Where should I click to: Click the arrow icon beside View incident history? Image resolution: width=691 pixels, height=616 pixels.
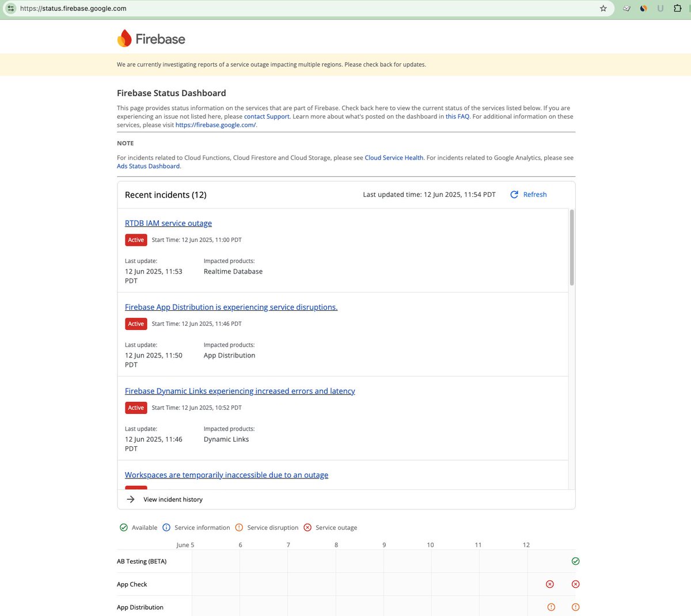click(131, 499)
